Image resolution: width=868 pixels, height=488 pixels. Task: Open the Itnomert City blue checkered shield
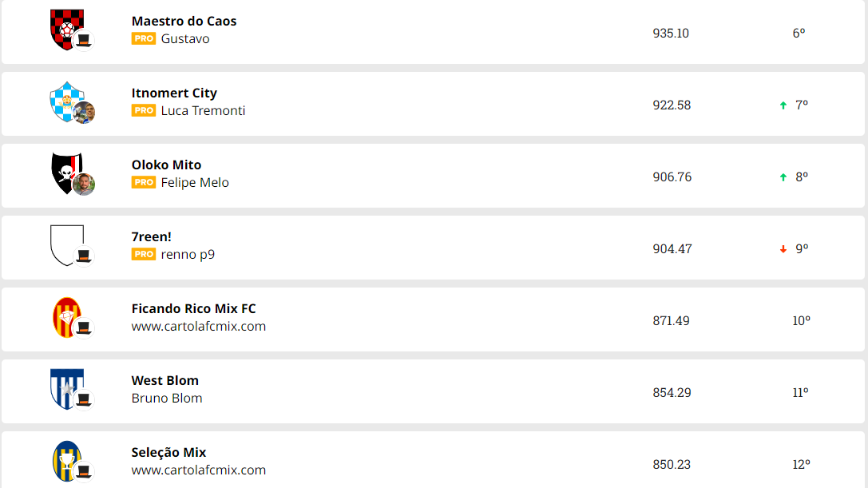(x=67, y=101)
